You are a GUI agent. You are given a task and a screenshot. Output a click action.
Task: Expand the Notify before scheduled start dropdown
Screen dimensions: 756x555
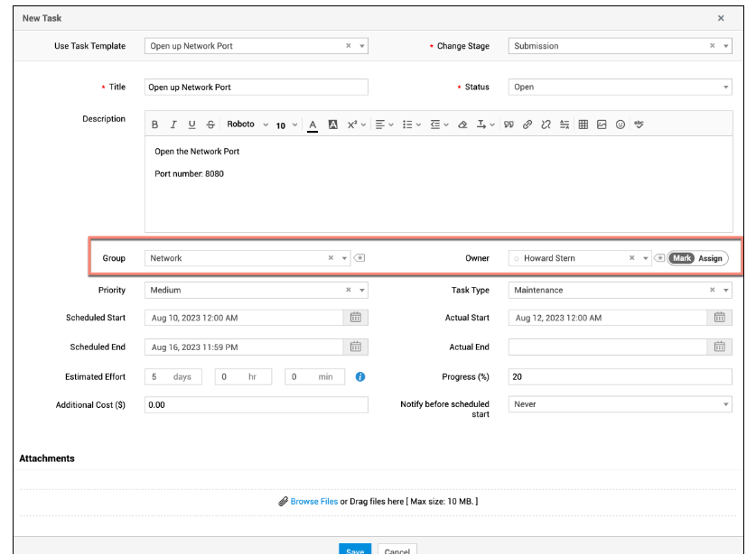[x=725, y=404]
